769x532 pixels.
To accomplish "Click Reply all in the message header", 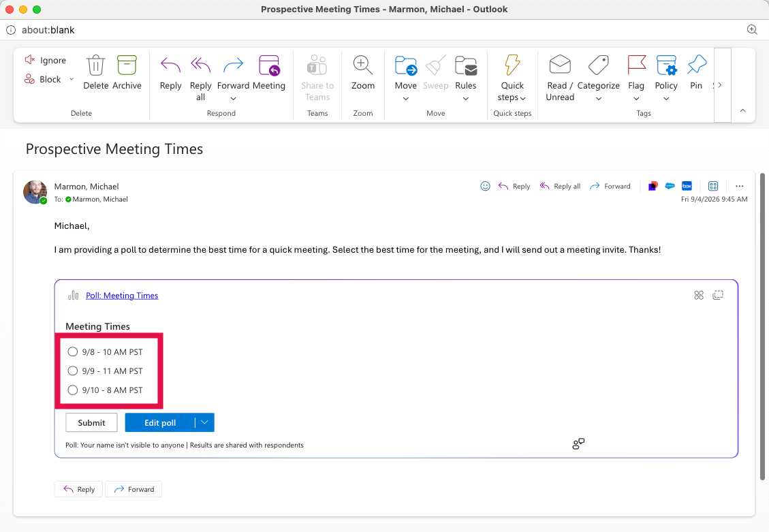I will pyautogui.click(x=560, y=186).
